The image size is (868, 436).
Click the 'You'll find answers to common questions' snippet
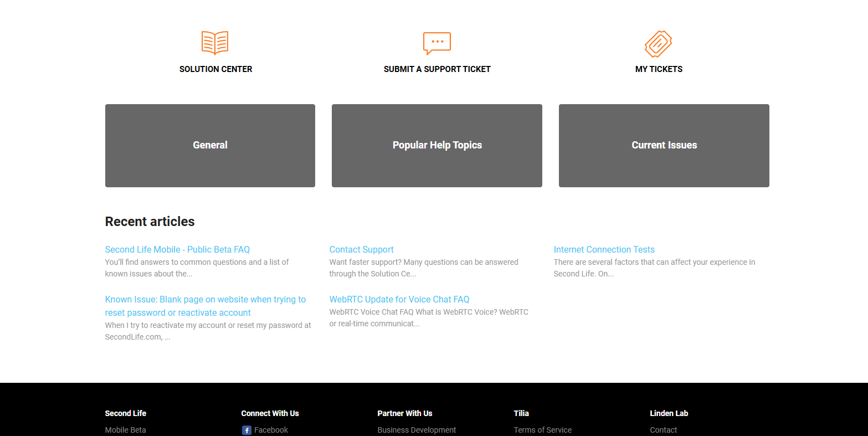point(197,268)
